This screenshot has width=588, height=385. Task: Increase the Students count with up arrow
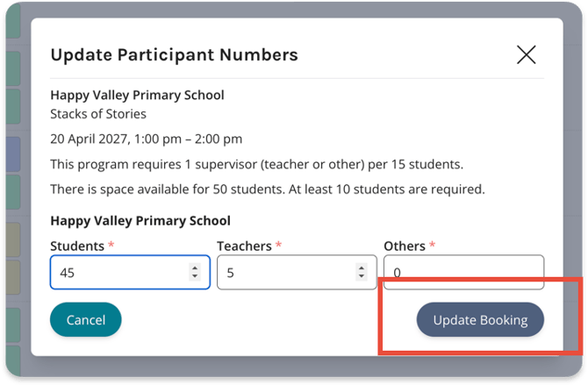pyautogui.click(x=195, y=268)
